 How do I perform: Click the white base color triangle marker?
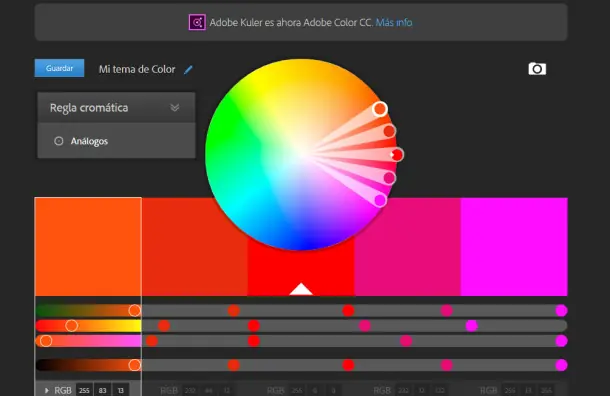coord(301,289)
